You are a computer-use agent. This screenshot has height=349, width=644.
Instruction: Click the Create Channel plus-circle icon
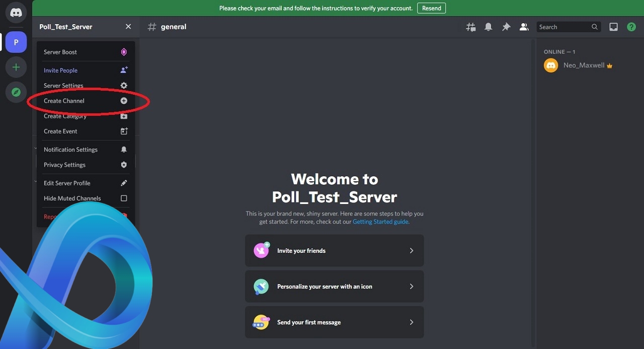click(124, 101)
